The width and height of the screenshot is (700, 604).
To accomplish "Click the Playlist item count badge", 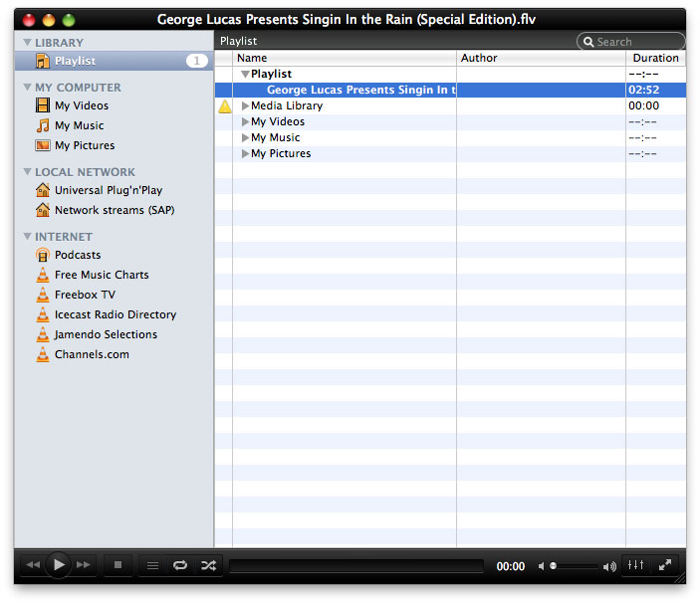I will click(x=196, y=61).
